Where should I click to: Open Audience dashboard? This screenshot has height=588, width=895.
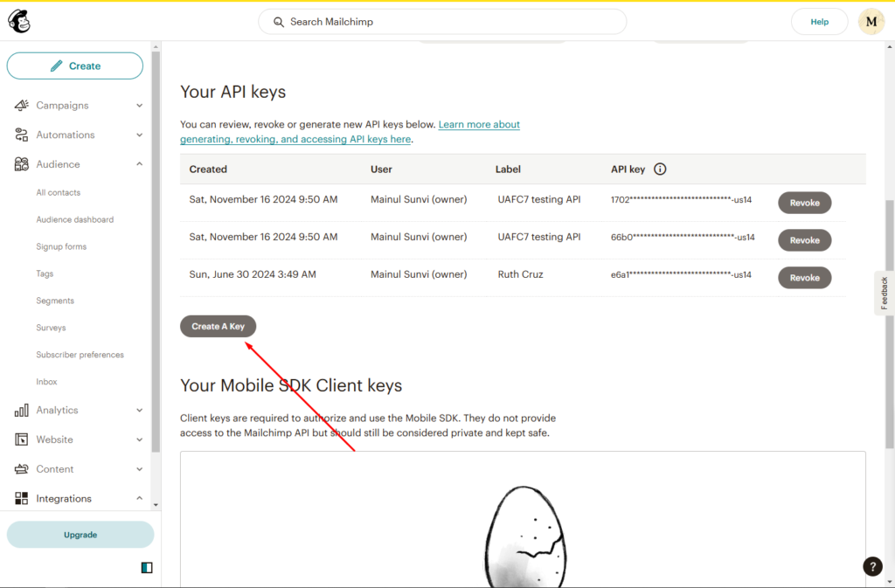pyautogui.click(x=75, y=219)
